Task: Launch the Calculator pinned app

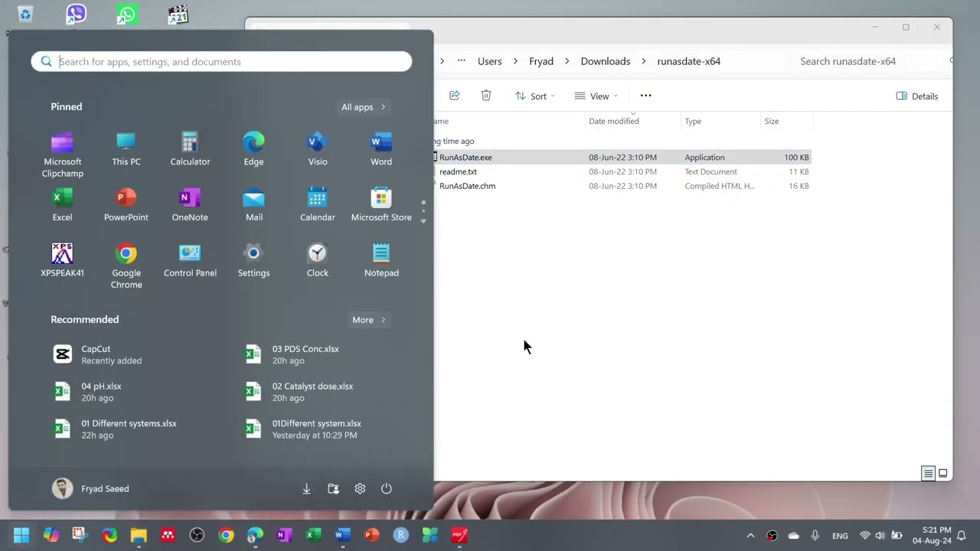Action: click(190, 149)
